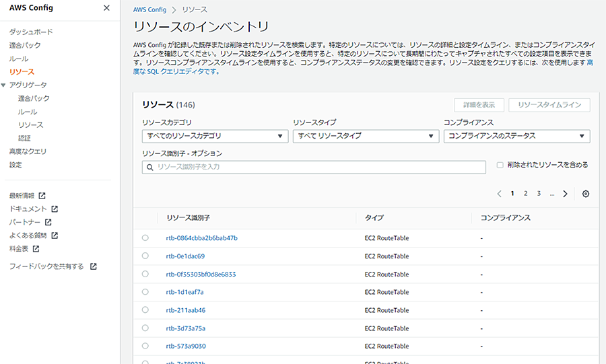Open AWS Config breadcrumb link
This screenshot has height=364, width=606.
click(x=149, y=9)
